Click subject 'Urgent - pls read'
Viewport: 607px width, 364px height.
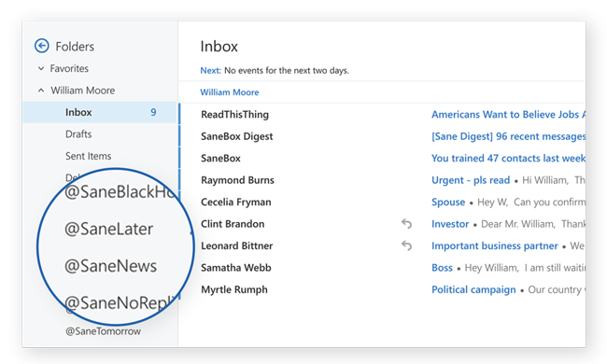pyautogui.click(x=471, y=180)
